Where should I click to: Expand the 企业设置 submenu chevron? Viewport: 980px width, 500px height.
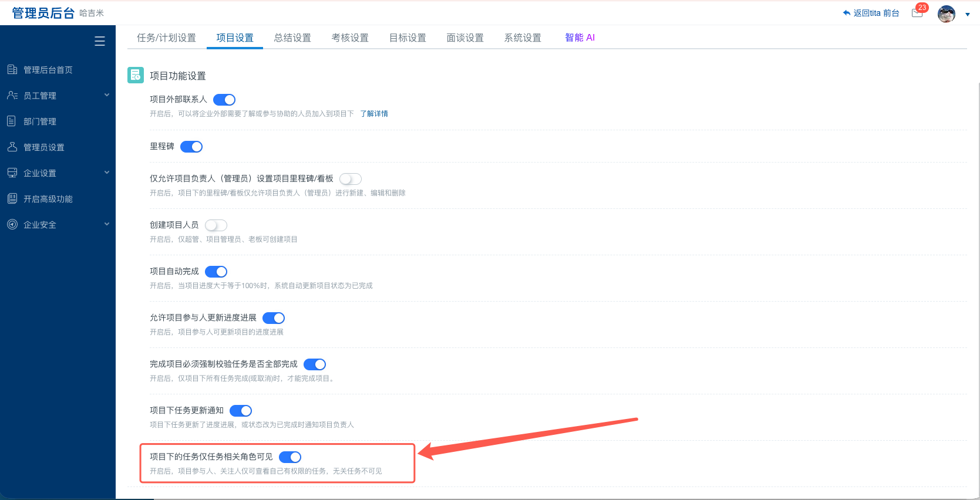pyautogui.click(x=107, y=173)
